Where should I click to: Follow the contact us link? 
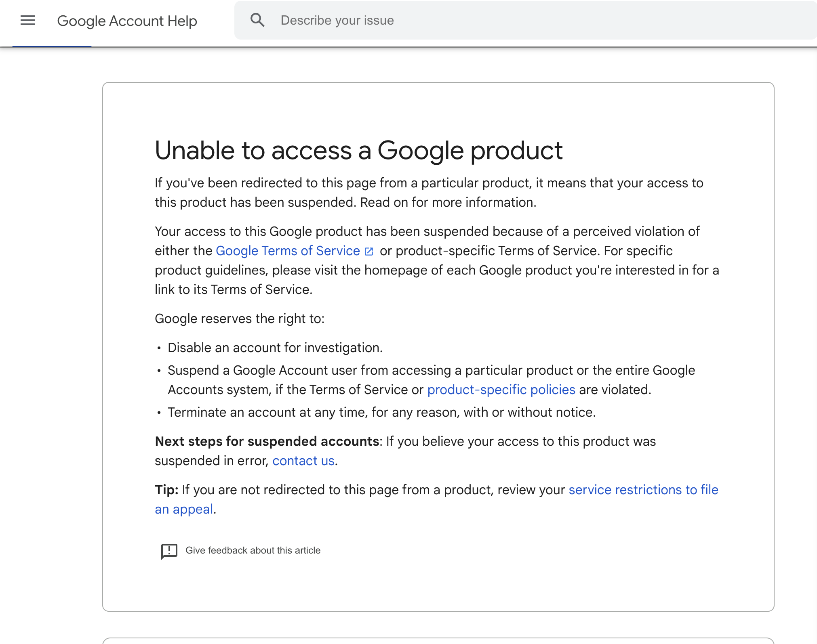303,461
